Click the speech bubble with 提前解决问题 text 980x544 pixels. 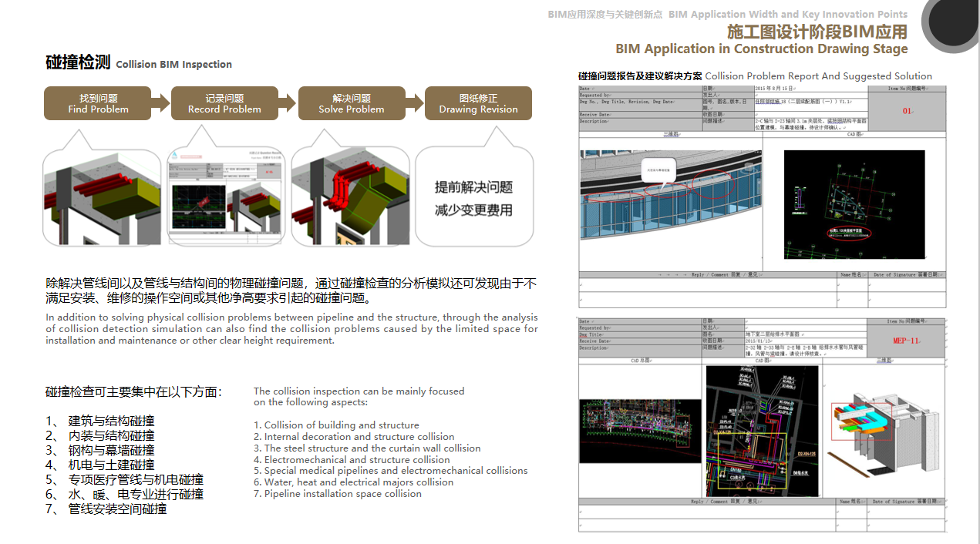pos(473,197)
